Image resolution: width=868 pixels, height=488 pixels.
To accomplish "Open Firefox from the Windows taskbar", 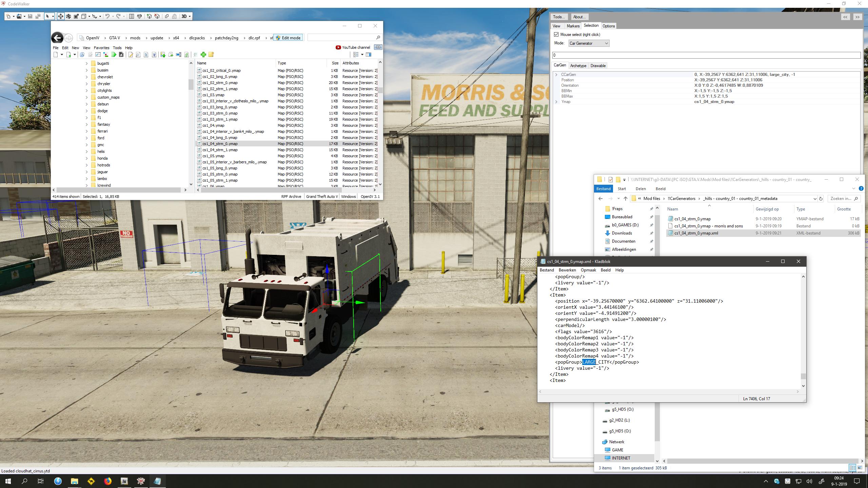I will (x=107, y=481).
